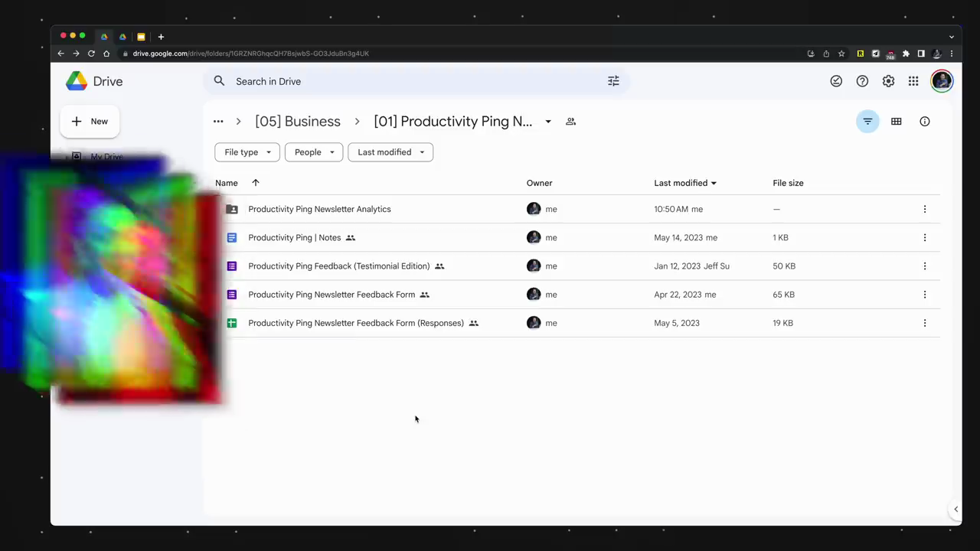Open the Last modified filter chip
The width and height of the screenshot is (980, 551).
(390, 152)
